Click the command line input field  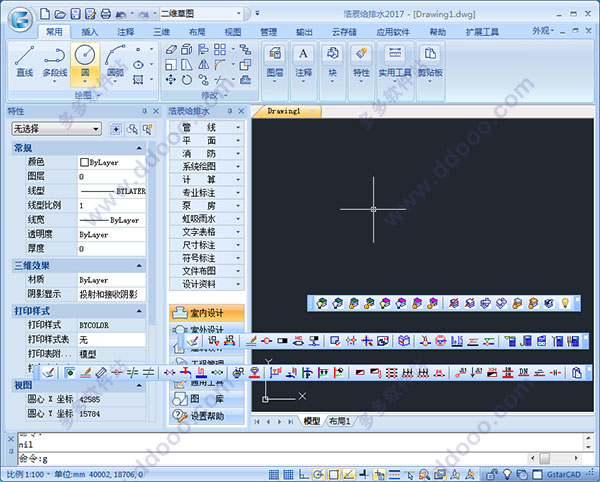[x=274, y=458]
